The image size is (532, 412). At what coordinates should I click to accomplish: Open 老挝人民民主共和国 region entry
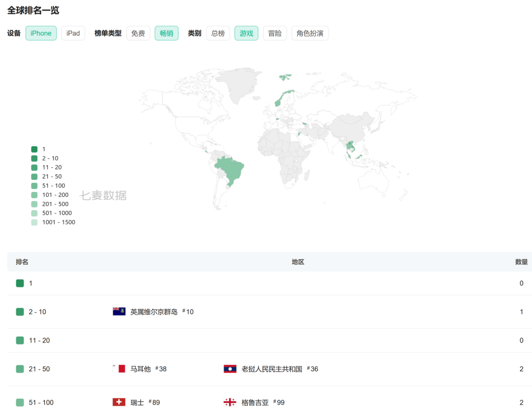[x=272, y=369]
